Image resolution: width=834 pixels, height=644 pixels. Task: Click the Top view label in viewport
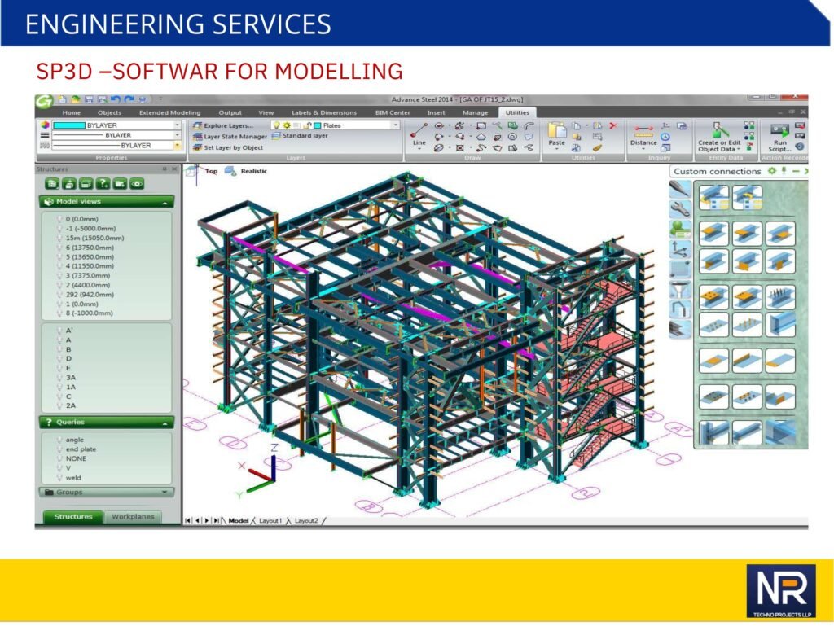click(x=211, y=171)
